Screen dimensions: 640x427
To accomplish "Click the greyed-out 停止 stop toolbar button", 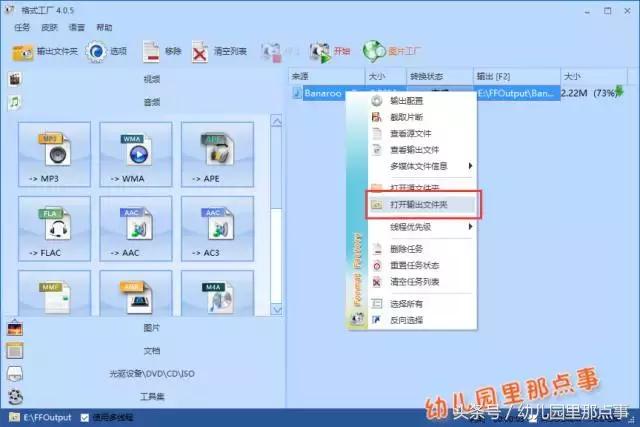I will (280, 52).
